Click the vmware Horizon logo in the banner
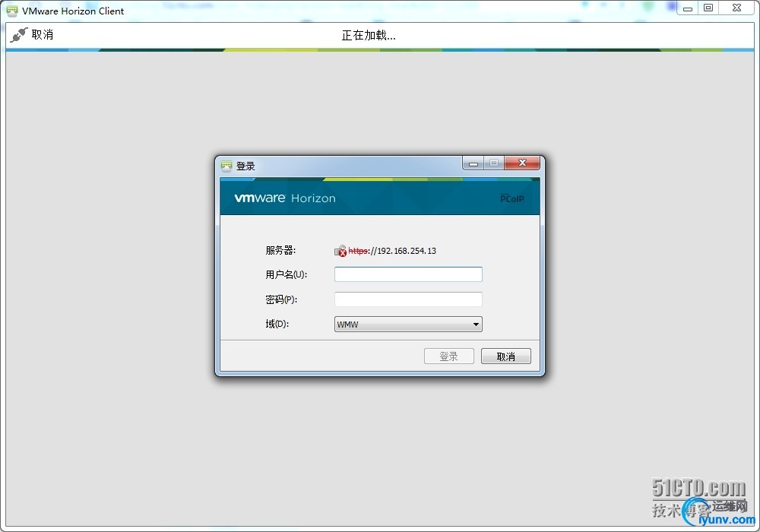Image resolution: width=760 pixels, height=532 pixels. coord(285,198)
